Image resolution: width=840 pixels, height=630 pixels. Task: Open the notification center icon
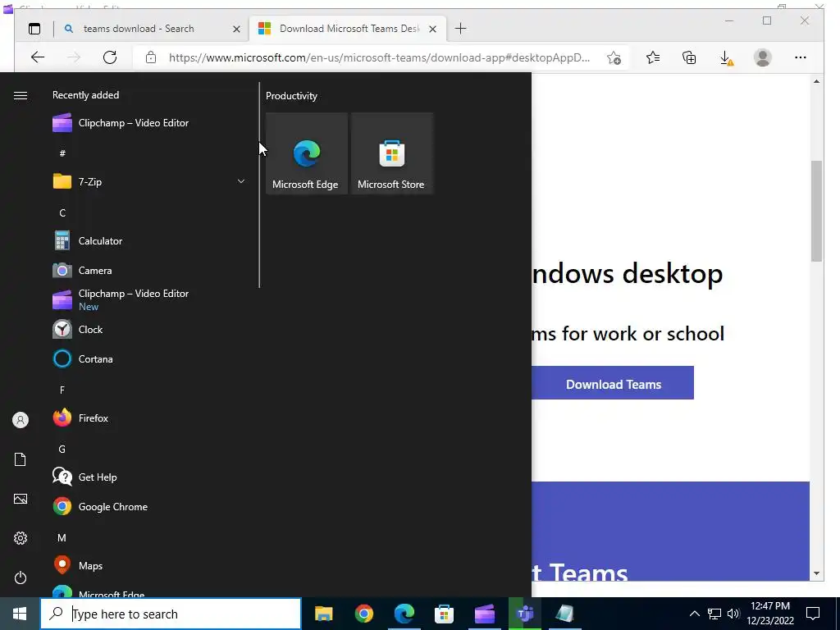click(813, 614)
